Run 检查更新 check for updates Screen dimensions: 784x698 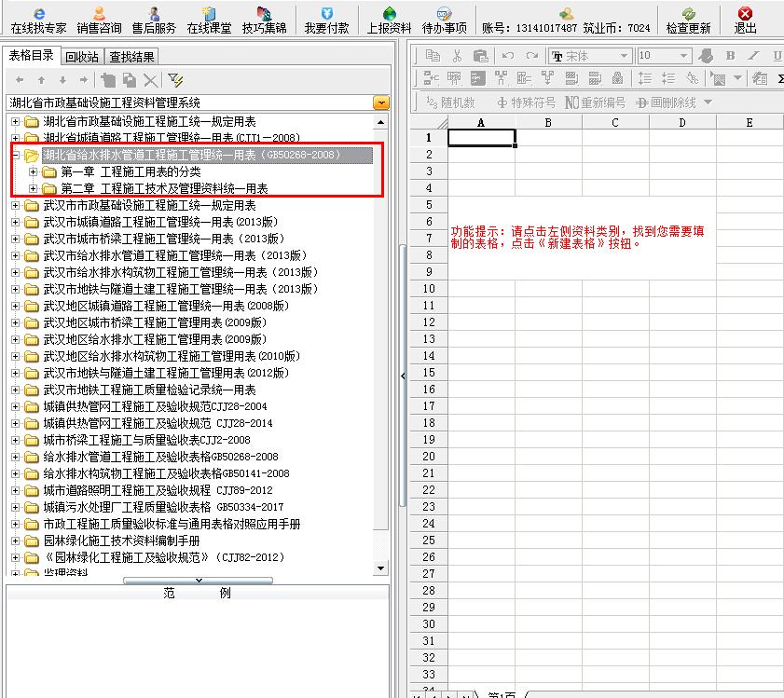688,20
